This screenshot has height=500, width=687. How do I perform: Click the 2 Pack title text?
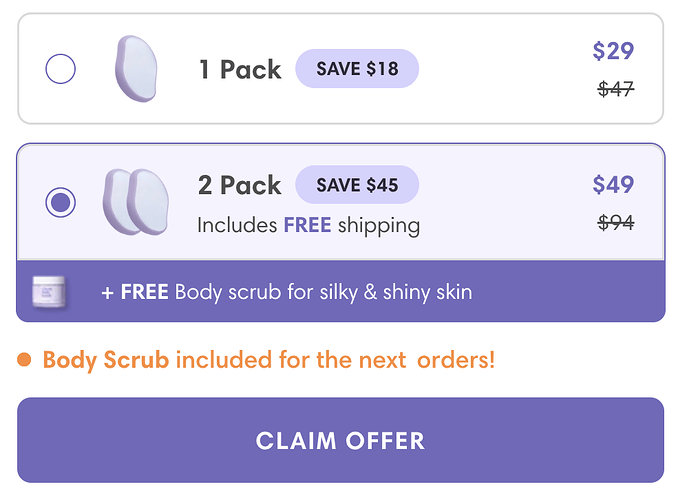[240, 185]
